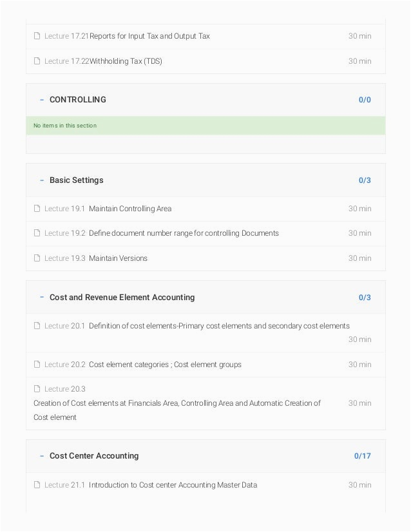This screenshot has width=411, height=532.
Task: Open Reports for Input Tax and Output Tax
Action: click(x=149, y=36)
